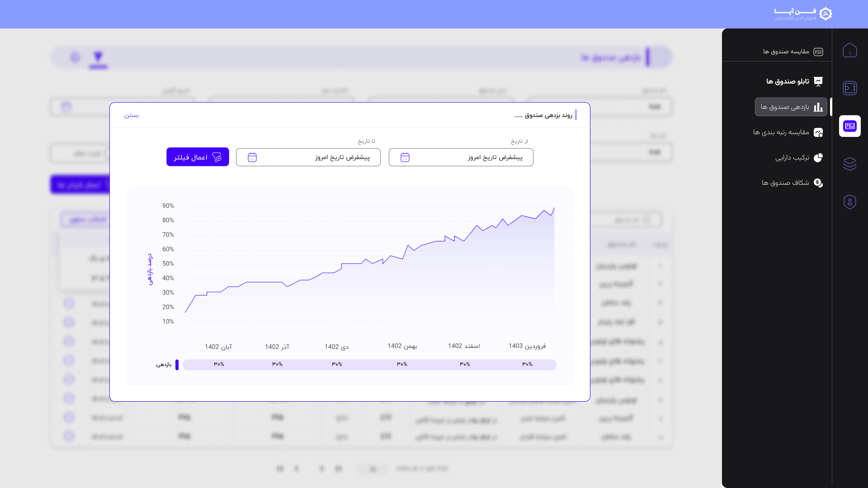Viewport: 868px width, 488px height.
Task: Click the 90% y-axis label
Action: point(168,206)
